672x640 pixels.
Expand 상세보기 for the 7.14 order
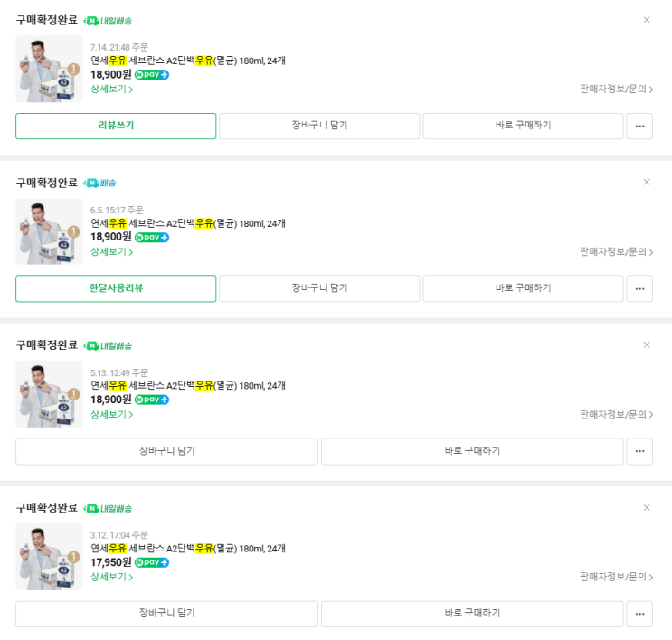(x=111, y=89)
